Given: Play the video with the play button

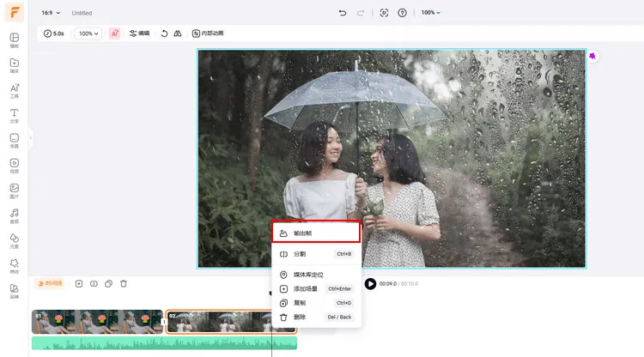Looking at the screenshot, I should 370,283.
